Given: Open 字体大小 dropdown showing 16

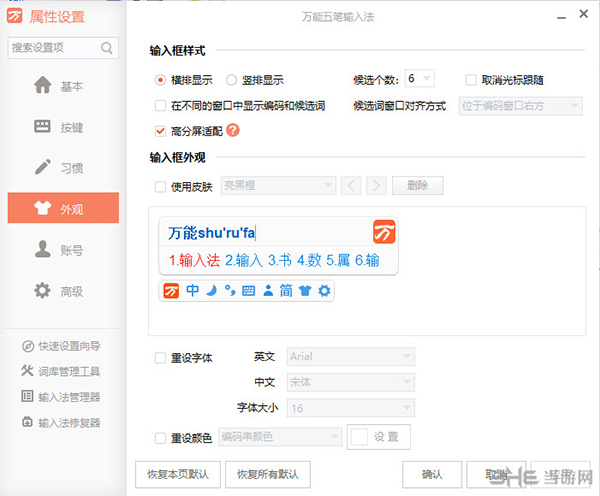Looking at the screenshot, I should [x=351, y=408].
